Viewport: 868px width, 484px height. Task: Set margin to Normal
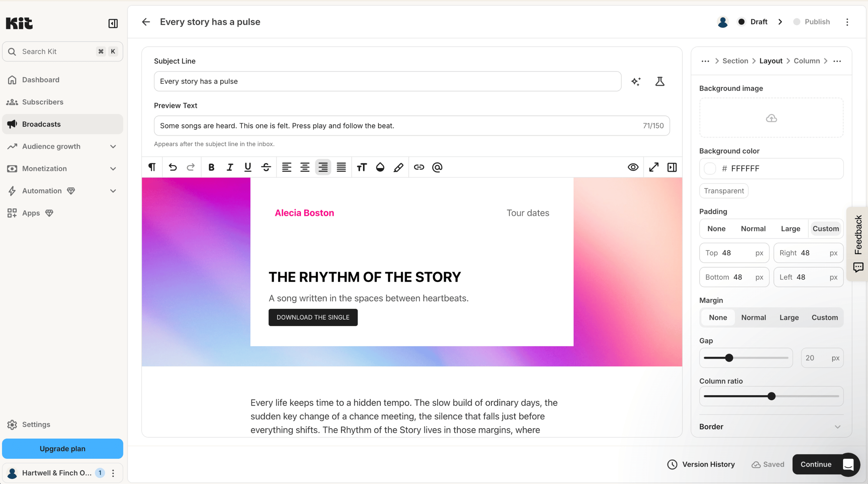[754, 317]
